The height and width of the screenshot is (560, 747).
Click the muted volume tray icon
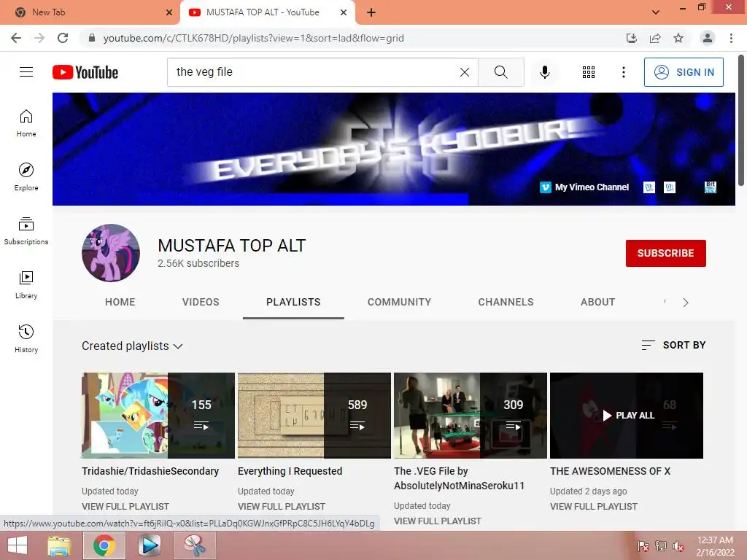pyautogui.click(x=678, y=546)
